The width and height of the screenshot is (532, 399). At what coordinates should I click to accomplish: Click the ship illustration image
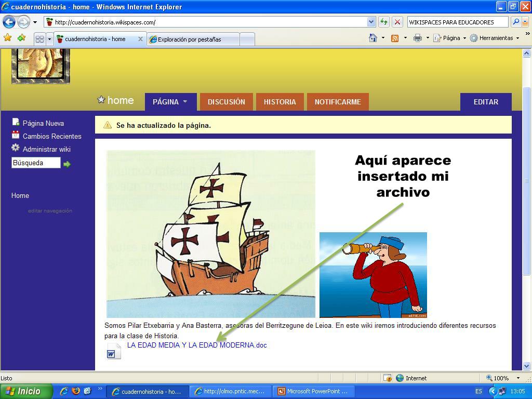211,234
